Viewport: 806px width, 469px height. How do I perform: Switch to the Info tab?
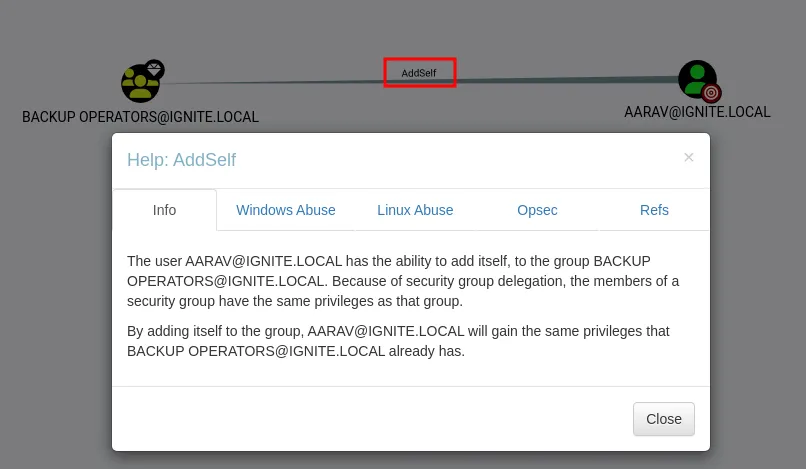(164, 210)
